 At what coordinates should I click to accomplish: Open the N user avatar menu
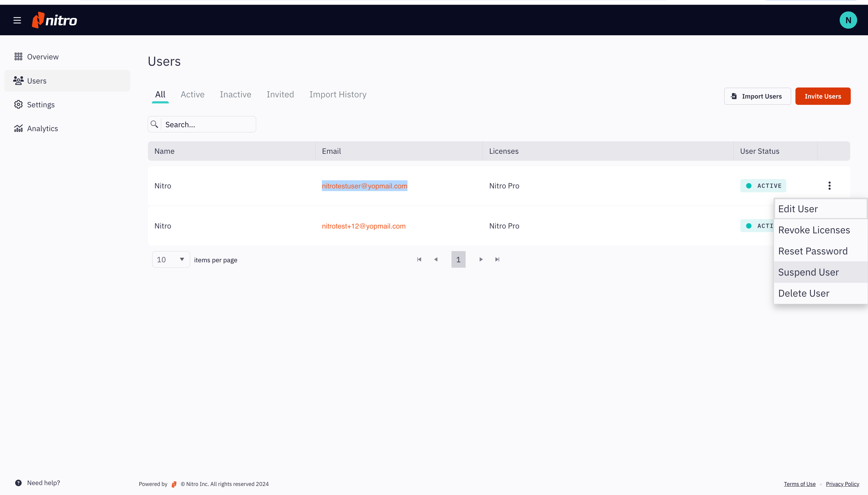848,20
